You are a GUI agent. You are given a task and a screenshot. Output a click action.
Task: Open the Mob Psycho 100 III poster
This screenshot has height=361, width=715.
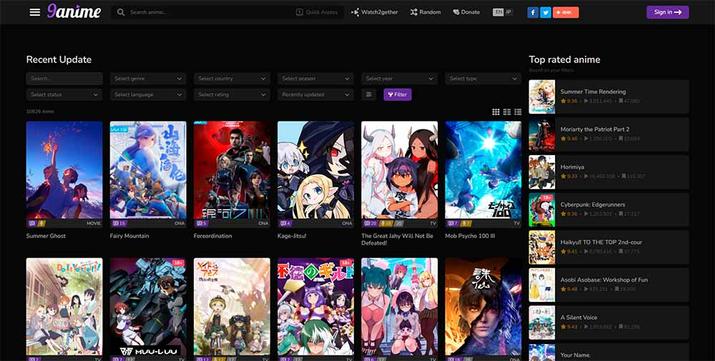pyautogui.click(x=483, y=170)
